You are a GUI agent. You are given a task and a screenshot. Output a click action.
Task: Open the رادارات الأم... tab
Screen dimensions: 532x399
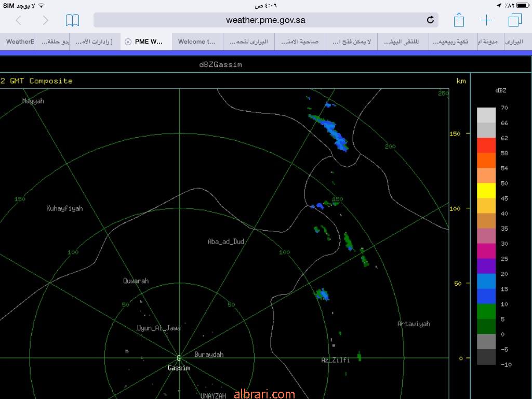(95, 42)
